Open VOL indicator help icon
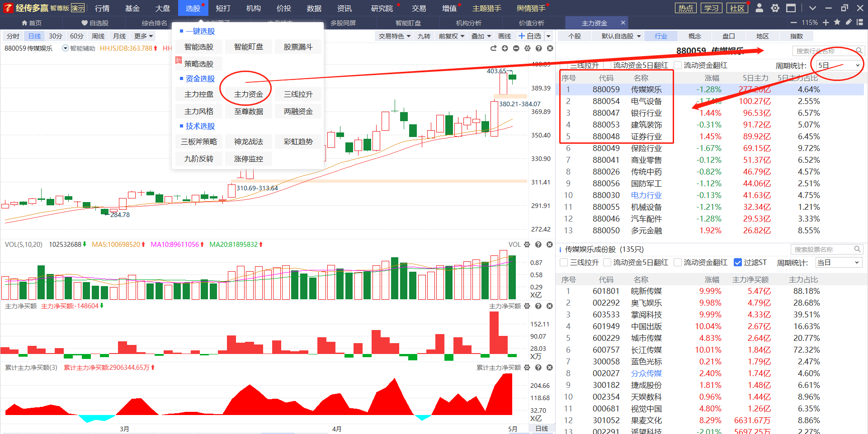868x434 pixels. [x=538, y=245]
